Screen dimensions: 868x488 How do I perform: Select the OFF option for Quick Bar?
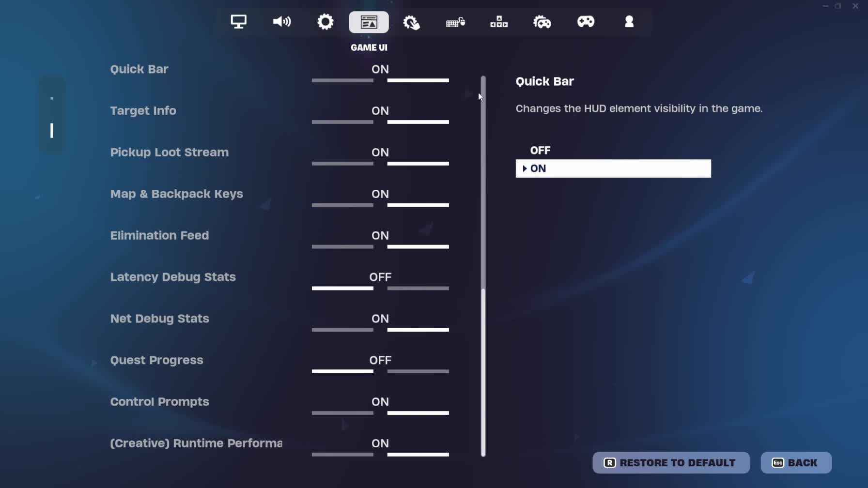click(613, 151)
